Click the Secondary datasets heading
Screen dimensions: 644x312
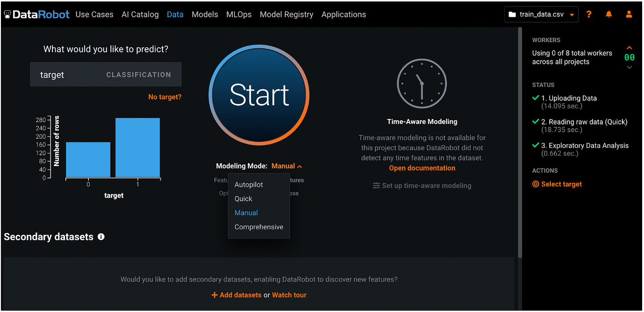49,237
